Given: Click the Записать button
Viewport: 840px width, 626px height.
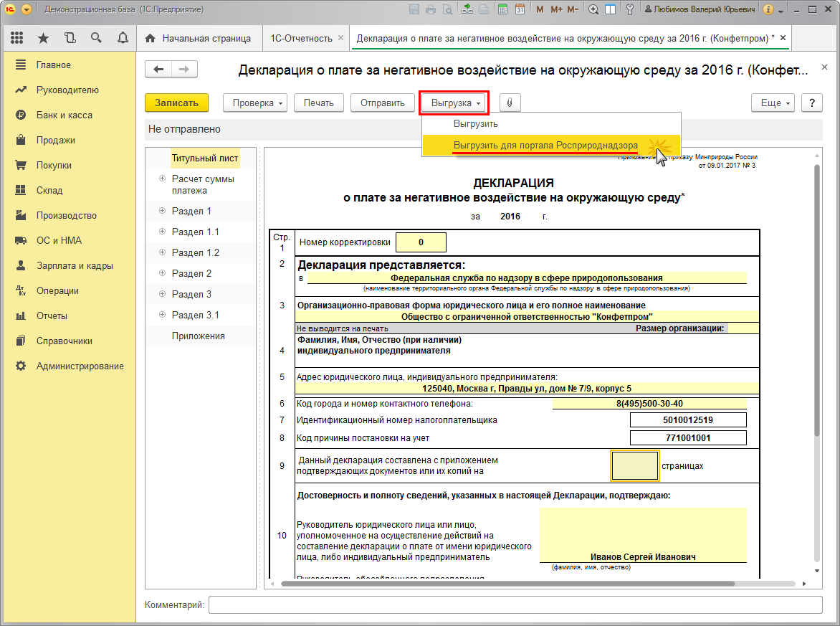Looking at the screenshot, I should (176, 103).
